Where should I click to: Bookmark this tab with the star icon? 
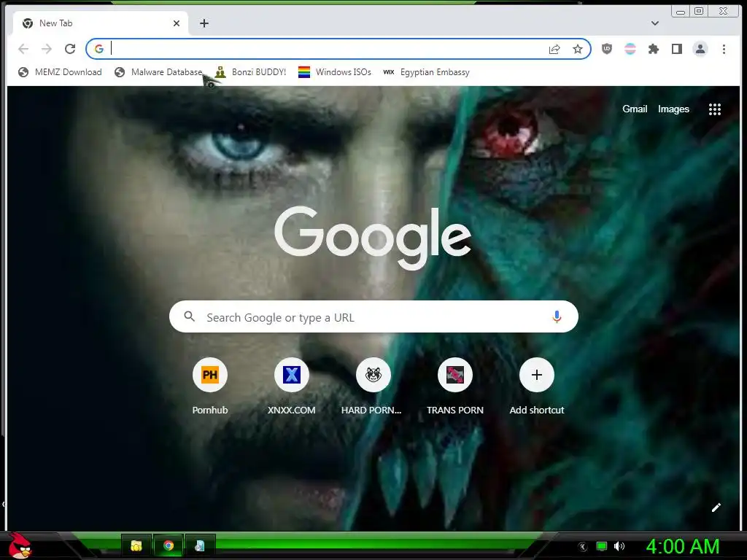[578, 49]
